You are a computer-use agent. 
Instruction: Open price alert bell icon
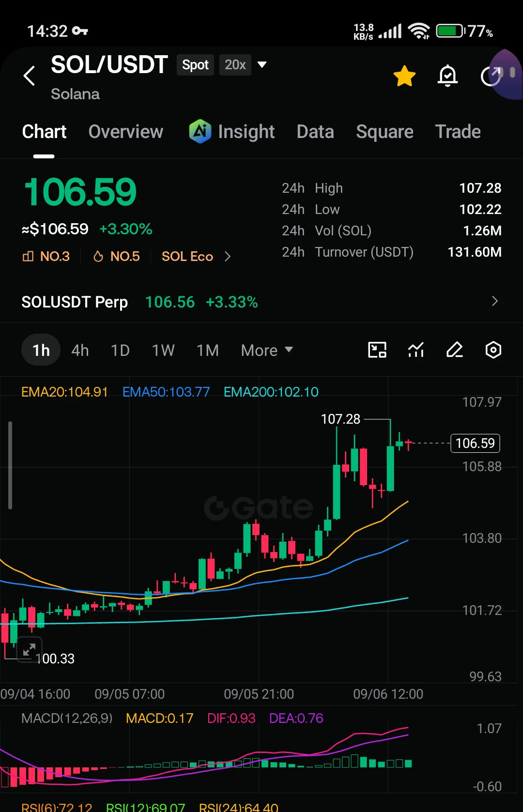coord(447,76)
